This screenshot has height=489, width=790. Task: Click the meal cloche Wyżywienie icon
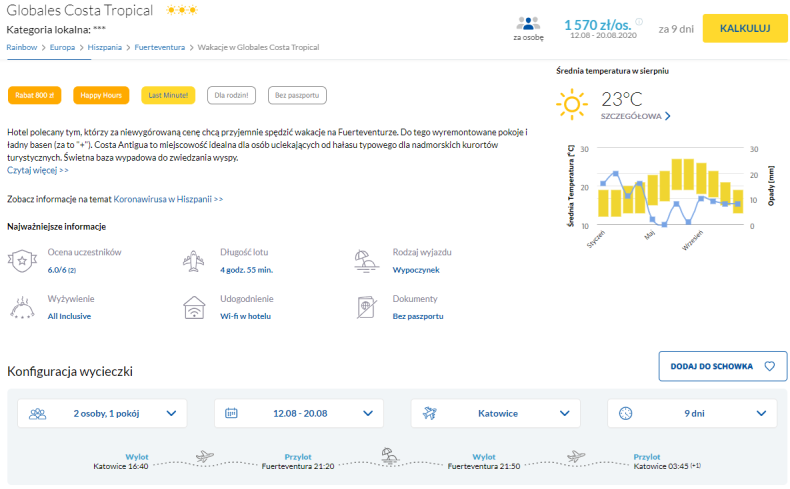(22, 308)
